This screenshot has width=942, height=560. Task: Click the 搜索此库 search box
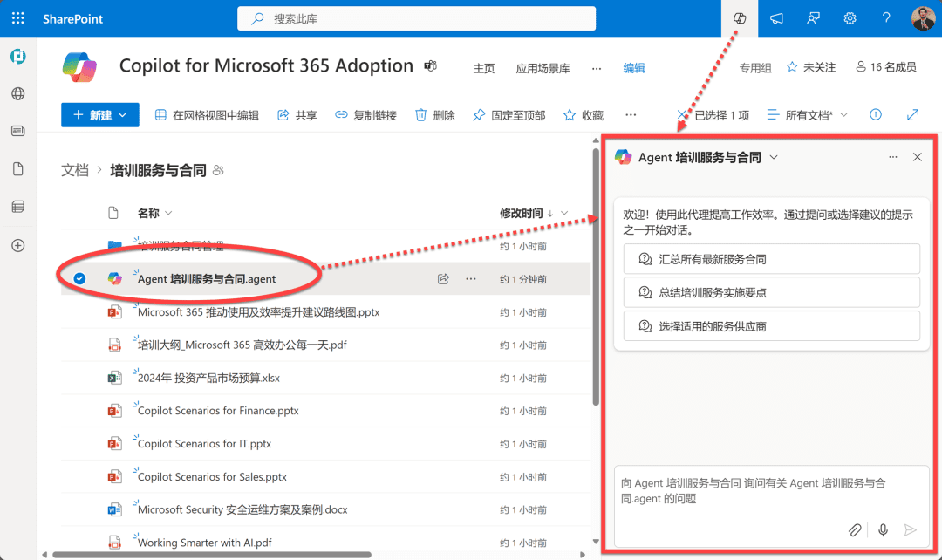click(416, 18)
